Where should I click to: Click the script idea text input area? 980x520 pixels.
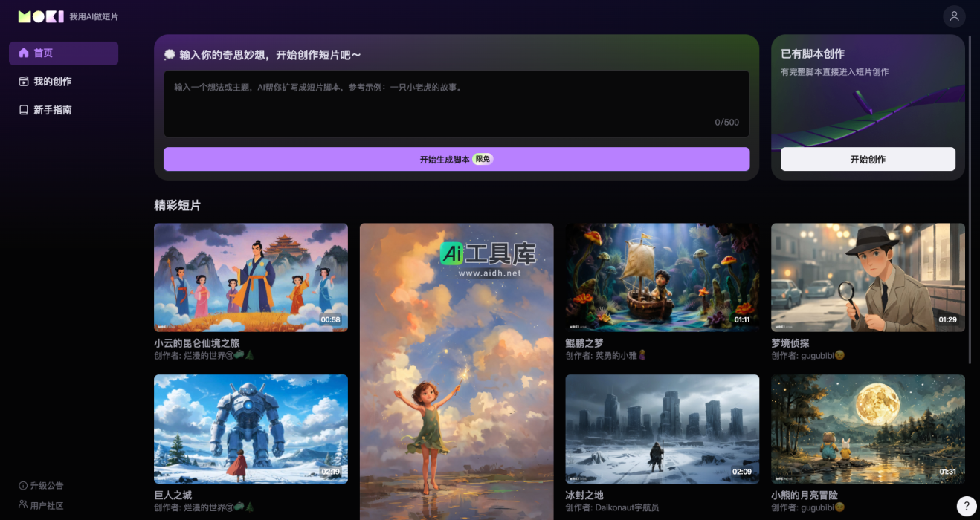pos(456,100)
